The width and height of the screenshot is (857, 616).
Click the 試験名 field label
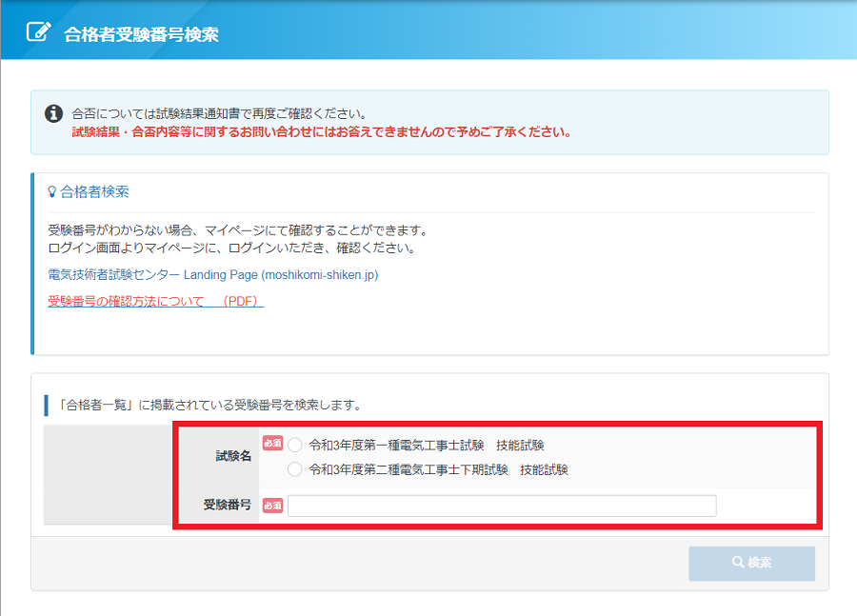[233, 456]
